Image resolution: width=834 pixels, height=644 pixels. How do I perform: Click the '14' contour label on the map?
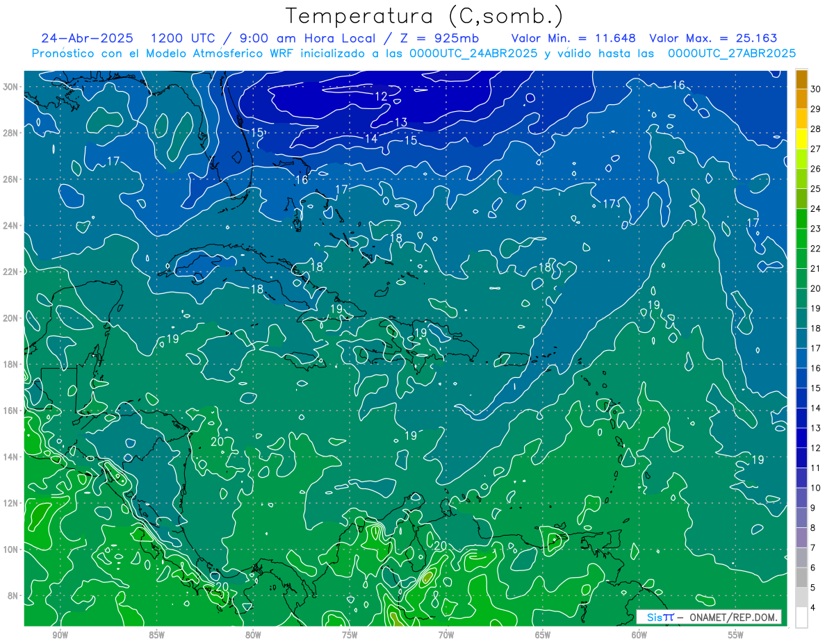point(371,138)
